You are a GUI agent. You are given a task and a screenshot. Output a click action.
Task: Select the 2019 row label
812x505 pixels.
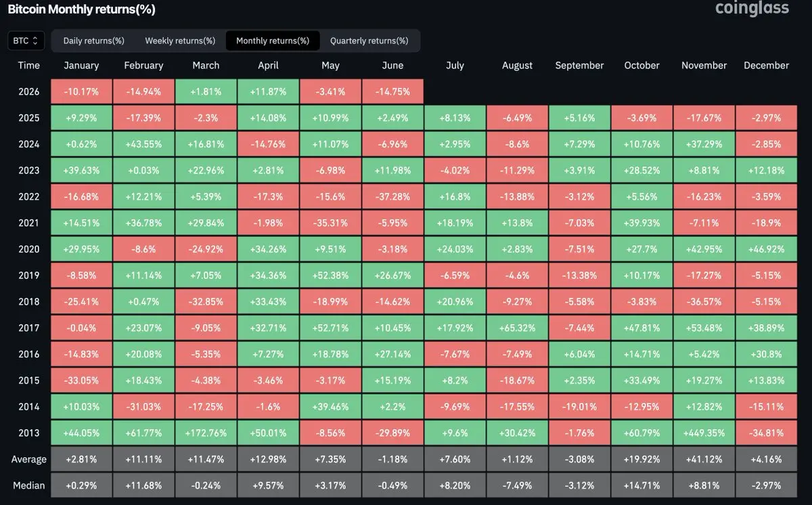pos(29,276)
